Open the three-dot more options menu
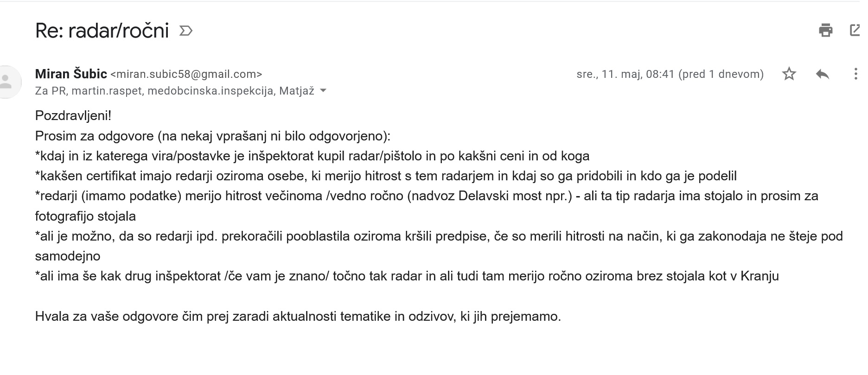Viewport: 868px width, 375px height. click(855, 74)
